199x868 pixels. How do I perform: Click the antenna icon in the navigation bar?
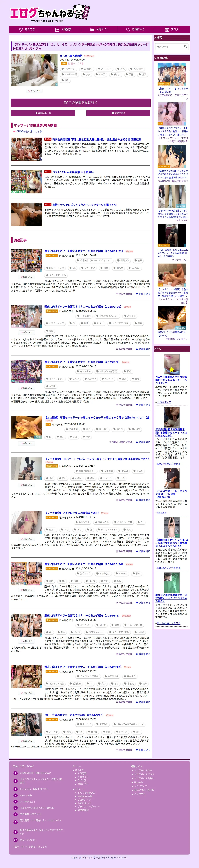[21, 30]
